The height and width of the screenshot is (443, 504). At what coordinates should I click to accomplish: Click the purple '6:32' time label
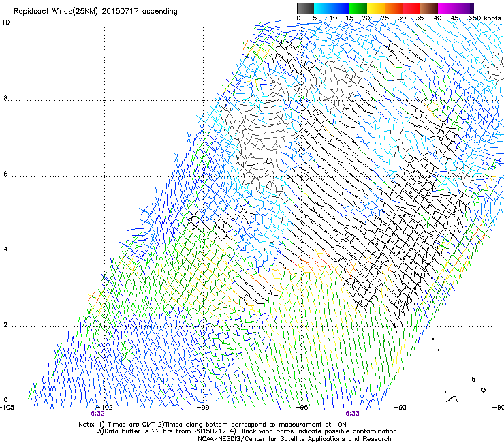pyautogui.click(x=97, y=414)
